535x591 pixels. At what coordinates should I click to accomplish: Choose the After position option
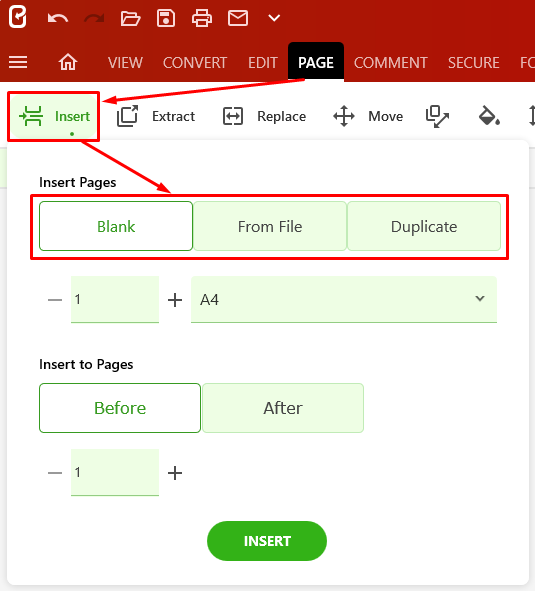pyautogui.click(x=283, y=408)
